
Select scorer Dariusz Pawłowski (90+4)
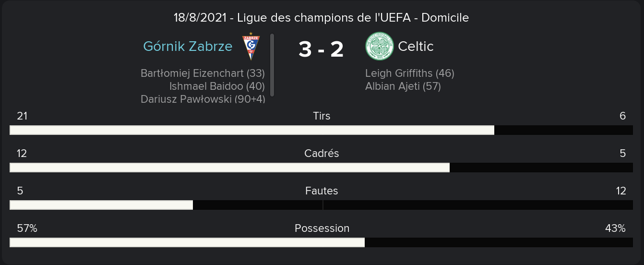coord(203,99)
